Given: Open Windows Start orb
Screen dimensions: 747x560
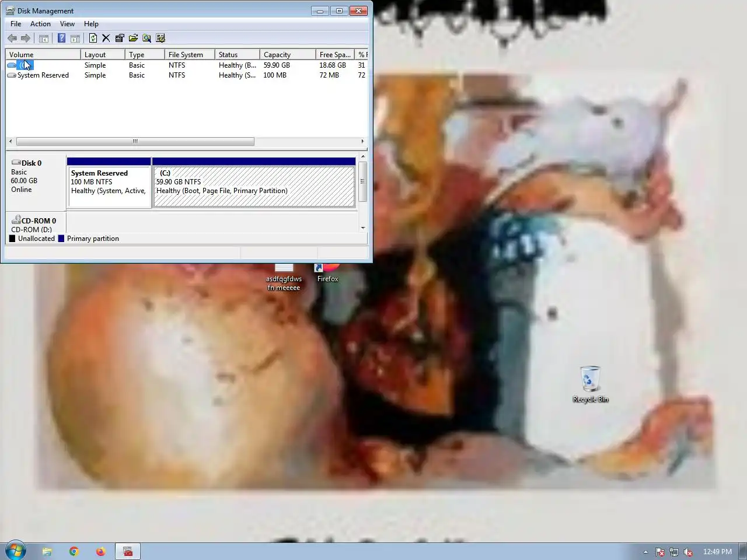Looking at the screenshot, I should [16, 551].
